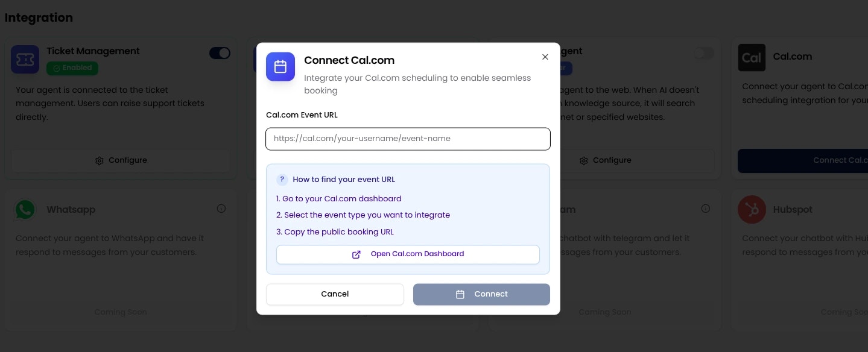This screenshot has width=868, height=352.
Task: Click the Hubspot logo icon
Action: point(752,210)
